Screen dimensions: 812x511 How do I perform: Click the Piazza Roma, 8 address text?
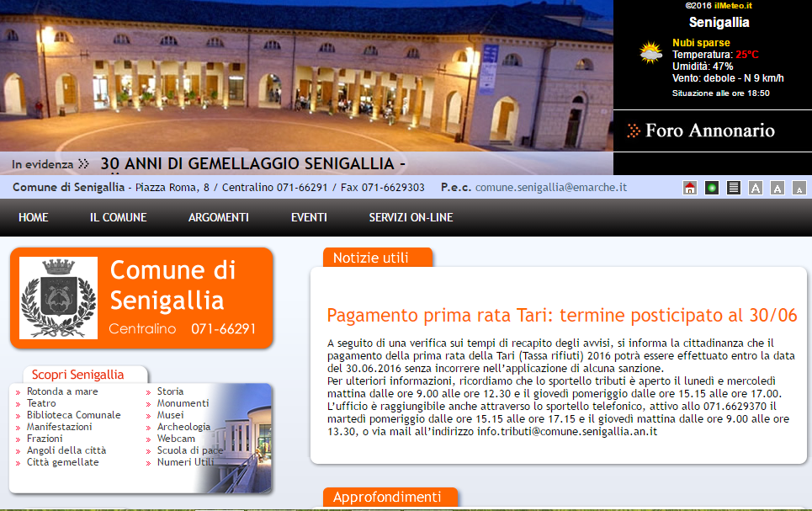[x=172, y=188]
